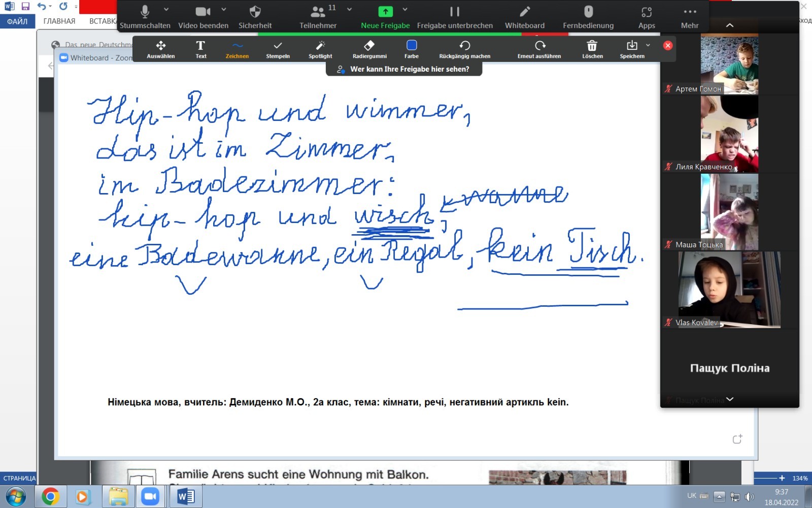Expand audio options arrow beside Stummschalten

pyautogui.click(x=166, y=10)
